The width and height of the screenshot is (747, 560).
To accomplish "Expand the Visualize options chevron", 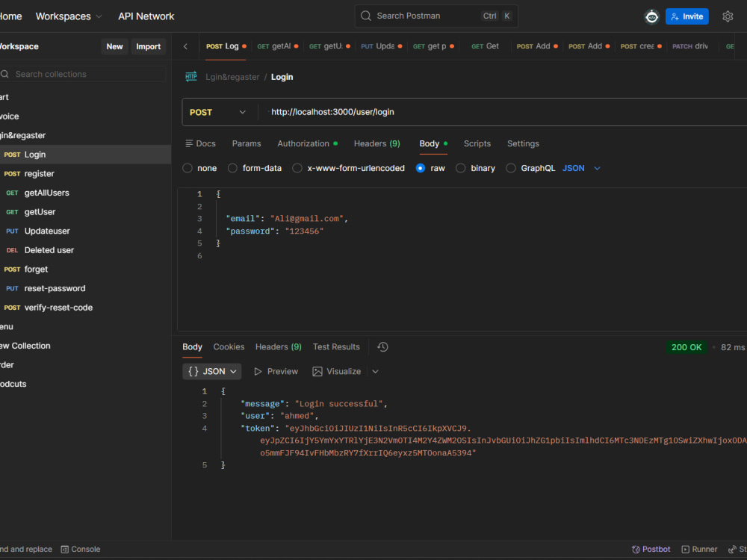I will click(376, 371).
